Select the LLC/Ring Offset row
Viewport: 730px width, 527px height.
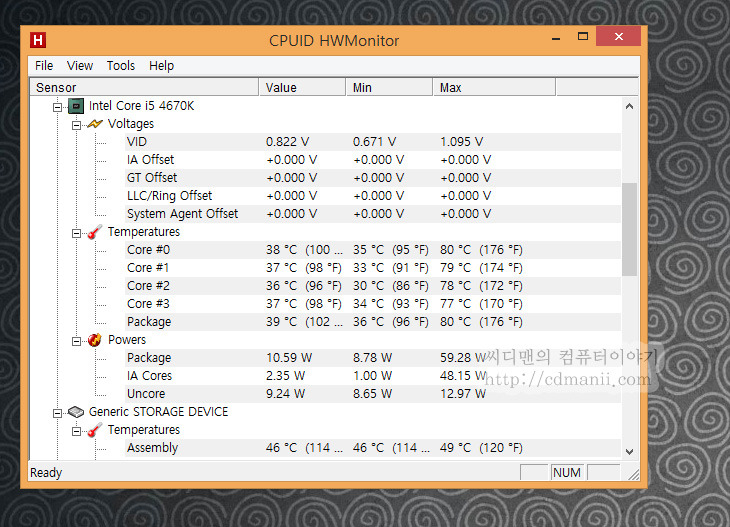tap(373, 196)
